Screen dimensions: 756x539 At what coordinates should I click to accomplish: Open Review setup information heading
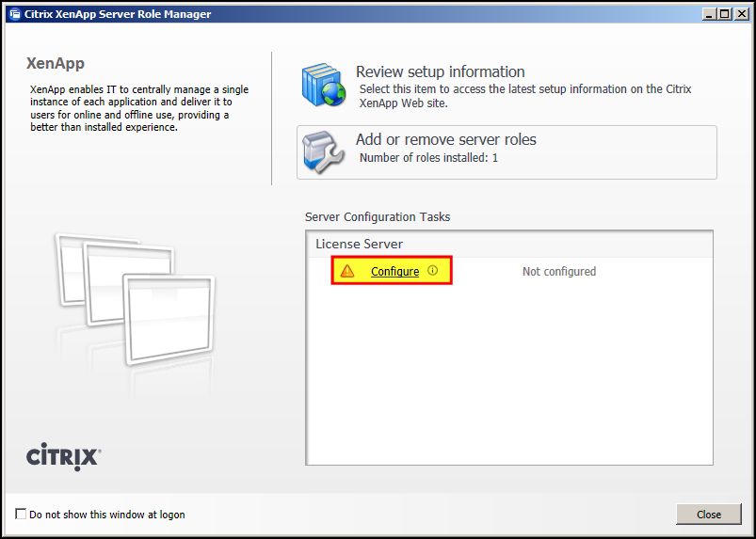point(441,71)
